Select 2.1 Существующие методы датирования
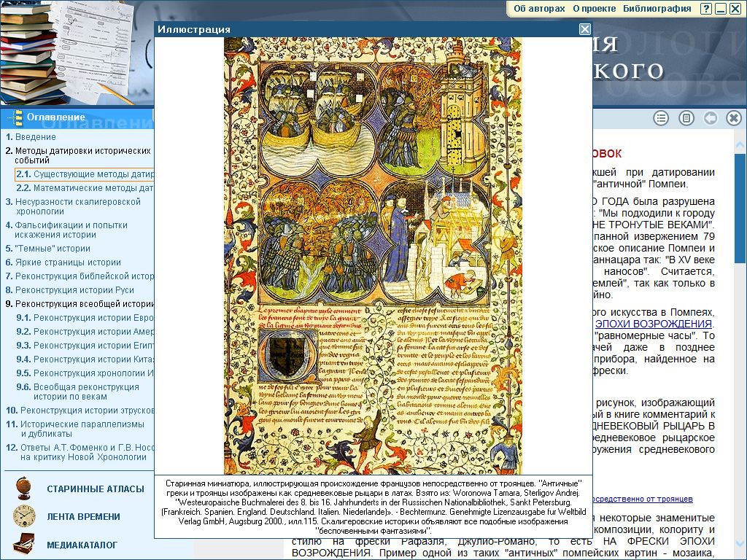747x560 pixels. coord(85,174)
